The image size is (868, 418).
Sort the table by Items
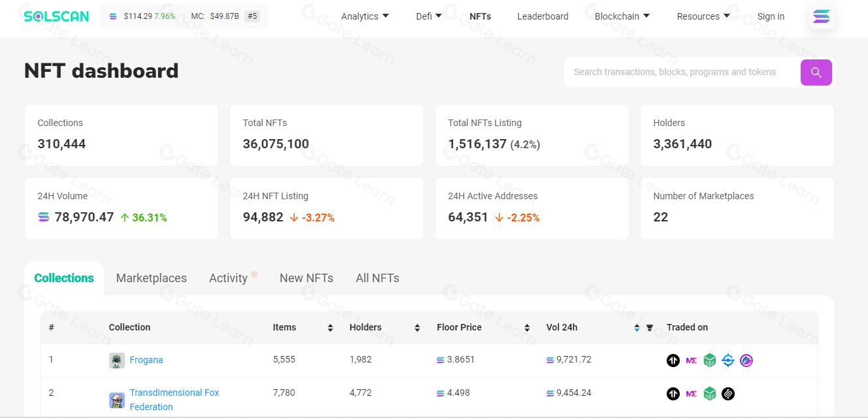(330, 328)
